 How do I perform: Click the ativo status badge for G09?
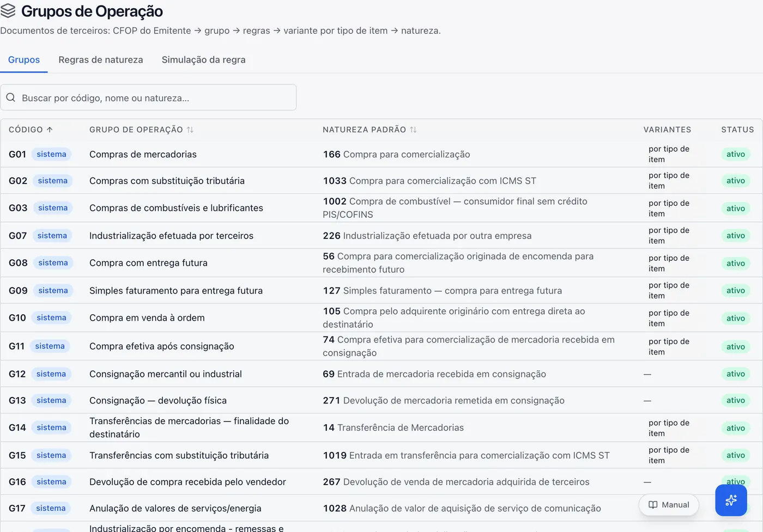[x=735, y=291]
